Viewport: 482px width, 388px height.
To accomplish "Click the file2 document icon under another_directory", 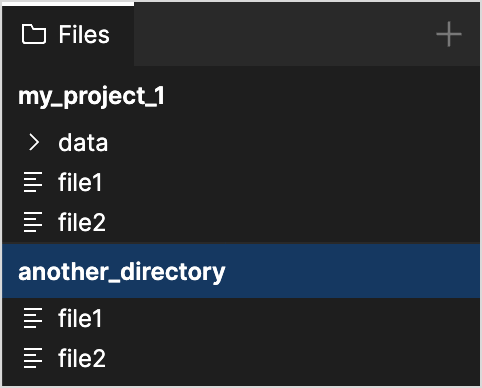I will click(33, 358).
